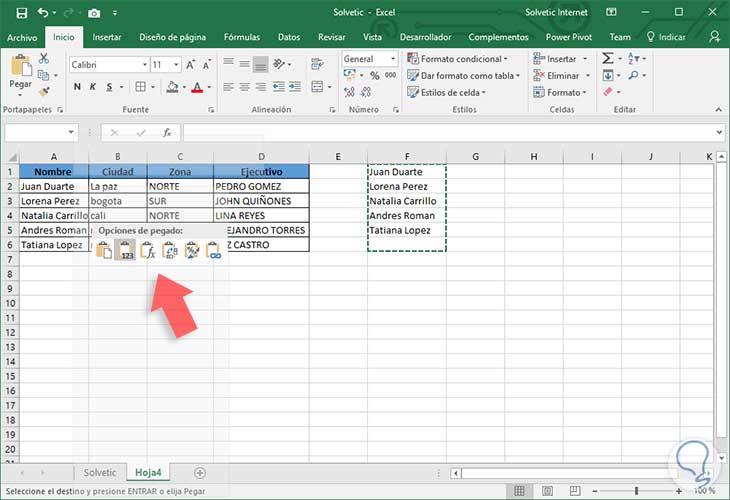The image size is (730, 500).
Task: Adjust the zoom slider
Action: pos(636,491)
